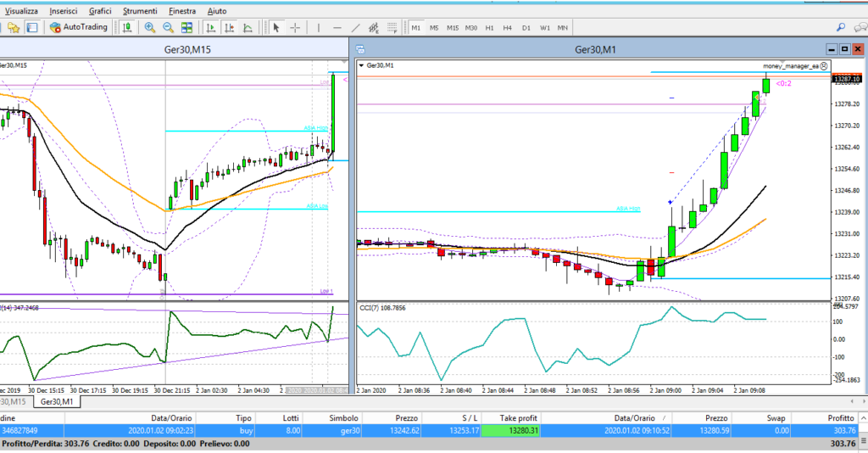Screen dimensions: 868x453
Task: Open the Strumenti menu
Action: (140, 10)
